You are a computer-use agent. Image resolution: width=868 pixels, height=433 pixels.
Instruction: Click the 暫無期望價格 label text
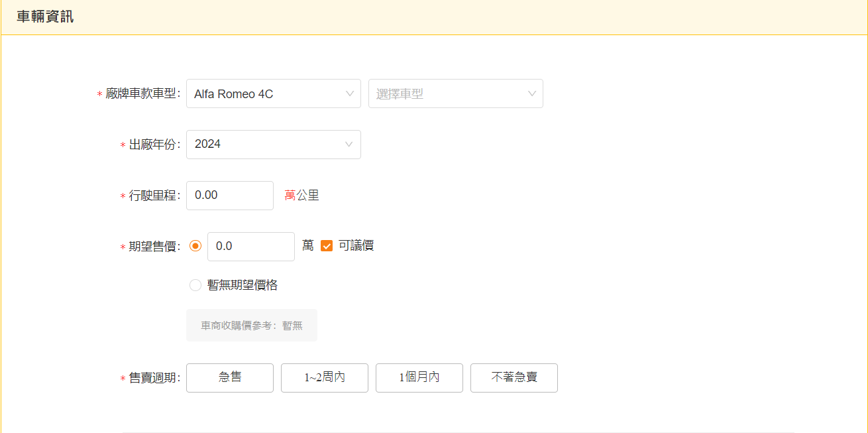[242, 285]
